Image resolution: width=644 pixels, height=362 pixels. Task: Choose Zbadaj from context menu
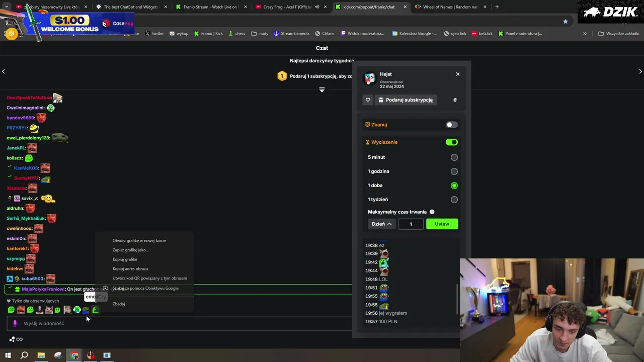click(x=119, y=304)
